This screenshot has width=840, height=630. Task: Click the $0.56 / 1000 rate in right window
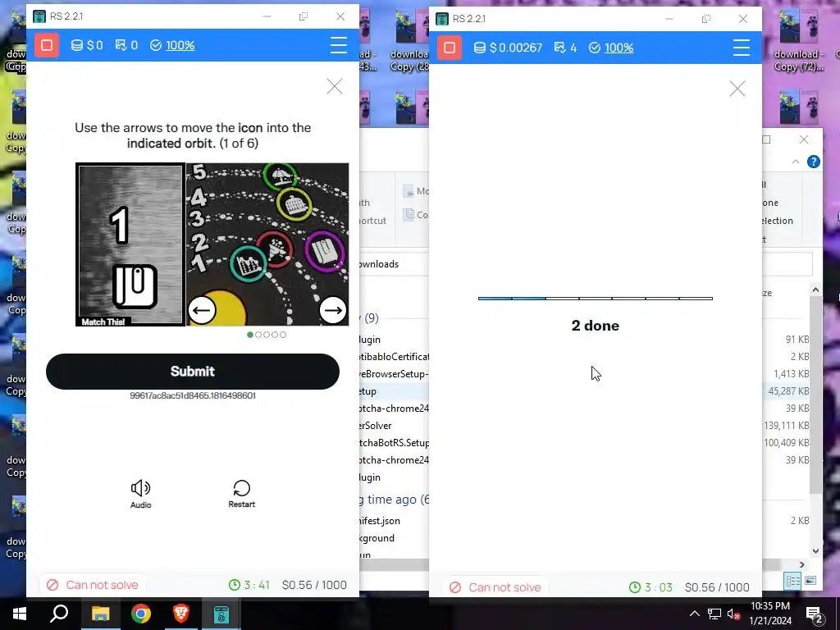[717, 587]
